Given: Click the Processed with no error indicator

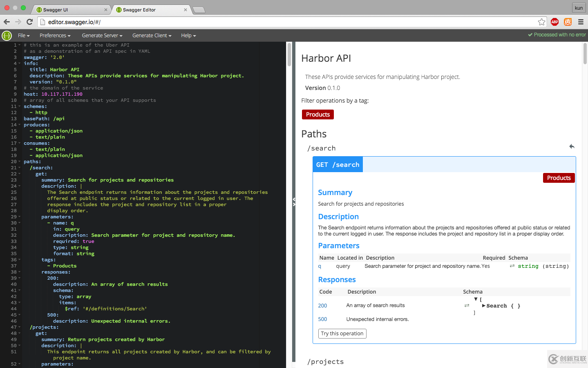Looking at the screenshot, I should (x=557, y=35).
